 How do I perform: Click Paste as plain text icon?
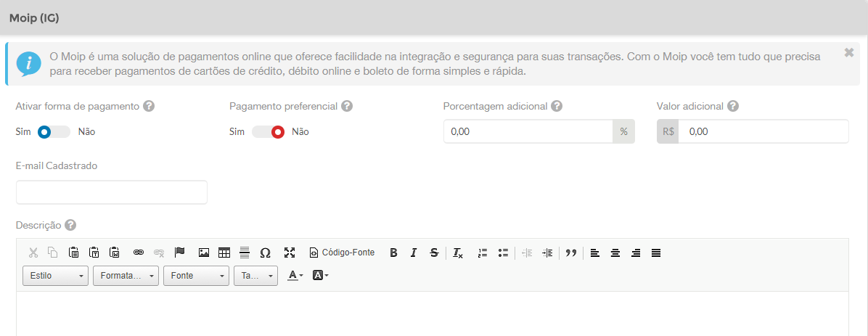(x=94, y=253)
